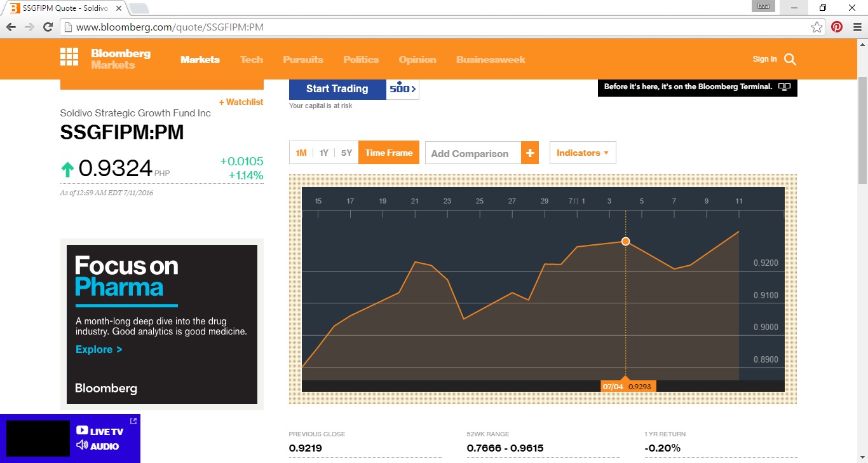This screenshot has width=868, height=463.
Task: Click the SSGFIPM:PM ticker heading
Action: 122,132
